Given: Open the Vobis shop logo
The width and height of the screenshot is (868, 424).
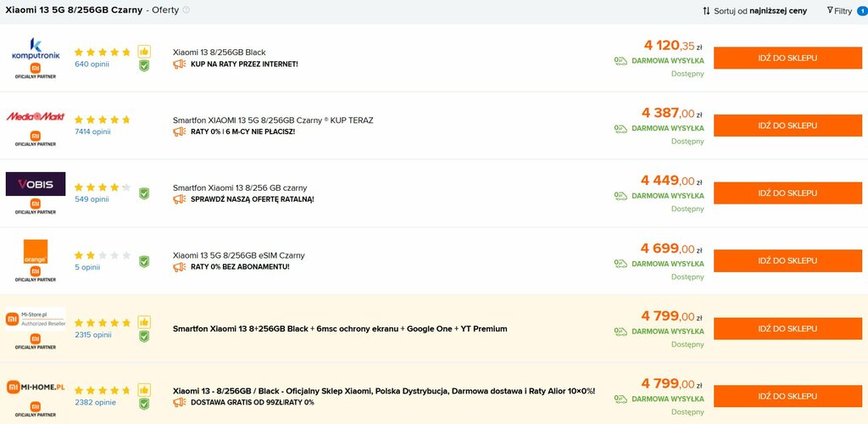Looking at the screenshot, I should [x=36, y=184].
